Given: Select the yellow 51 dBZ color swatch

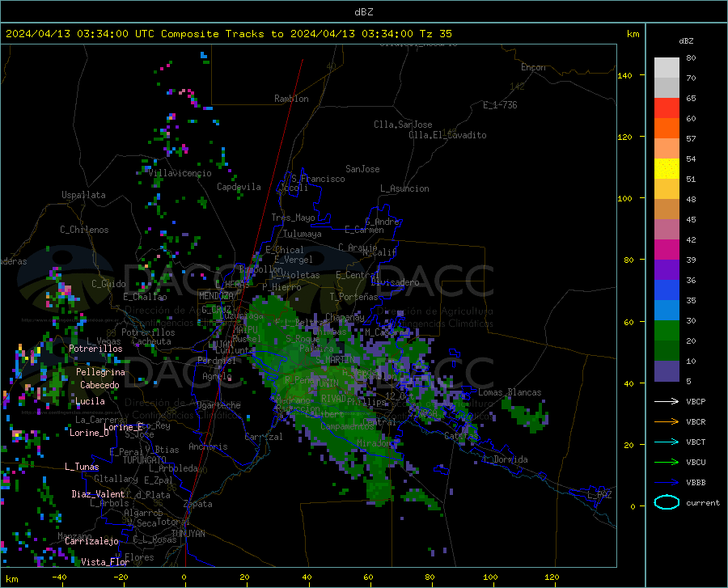Looking at the screenshot, I should point(667,169).
